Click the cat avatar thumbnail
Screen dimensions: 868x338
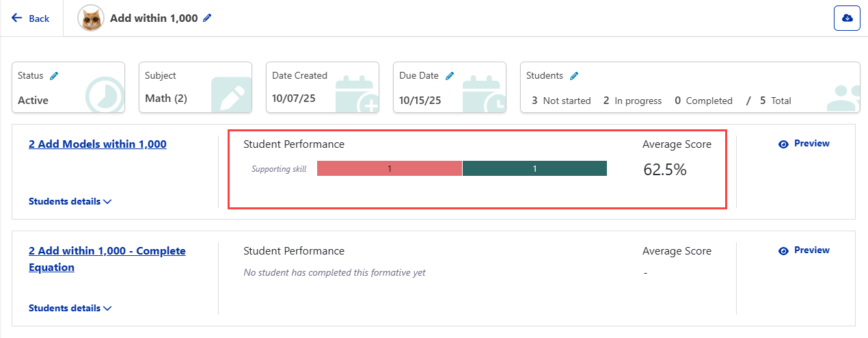90,18
